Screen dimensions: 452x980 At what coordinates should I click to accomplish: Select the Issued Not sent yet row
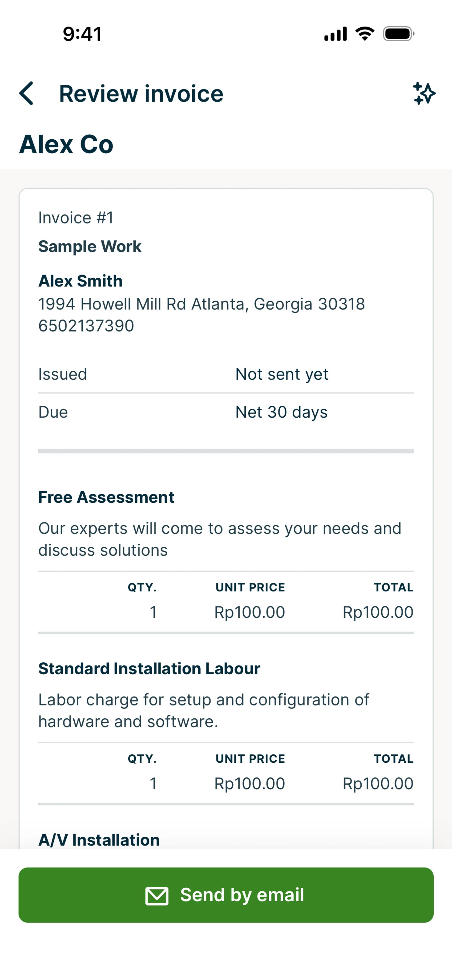tap(226, 374)
